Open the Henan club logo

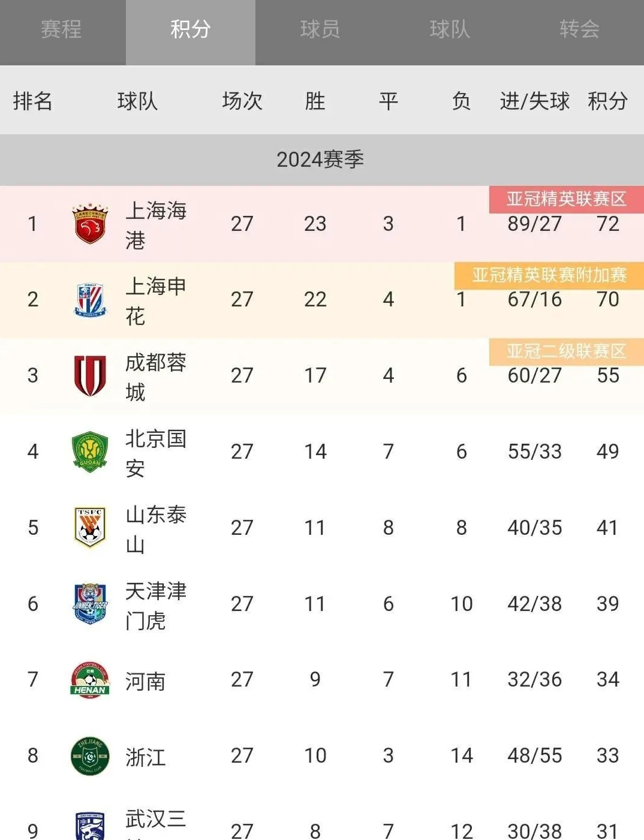90,680
